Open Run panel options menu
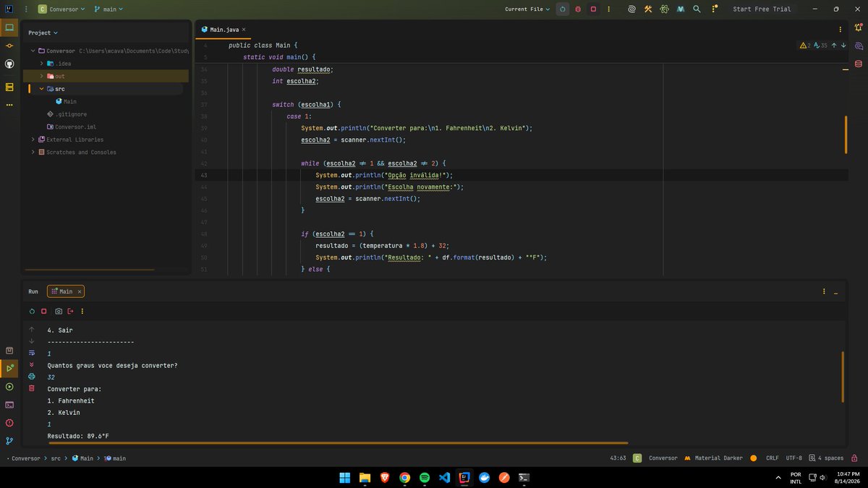The height and width of the screenshot is (488, 868). pyautogui.click(x=824, y=291)
